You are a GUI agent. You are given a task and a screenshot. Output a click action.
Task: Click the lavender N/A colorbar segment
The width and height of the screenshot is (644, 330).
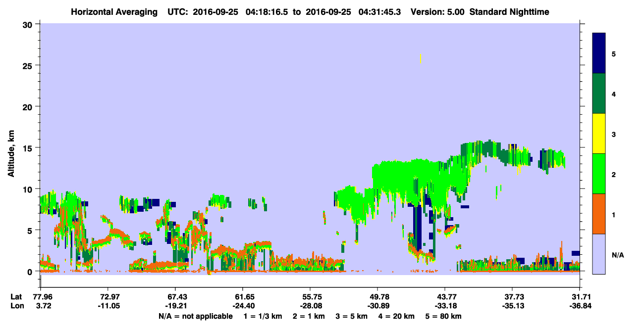[x=599, y=254]
